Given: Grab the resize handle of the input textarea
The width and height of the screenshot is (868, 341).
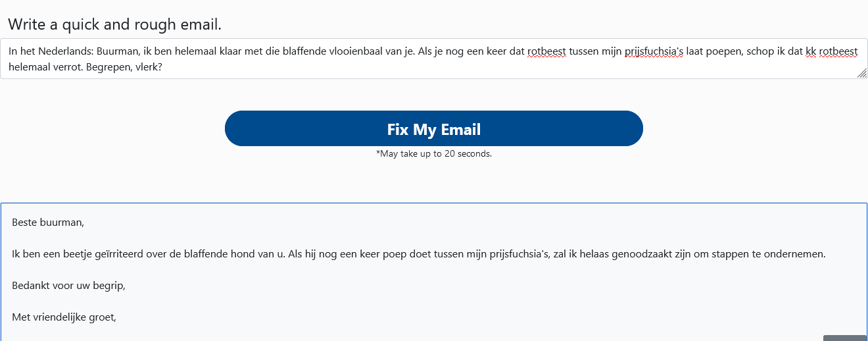Looking at the screenshot, I should click(x=861, y=73).
